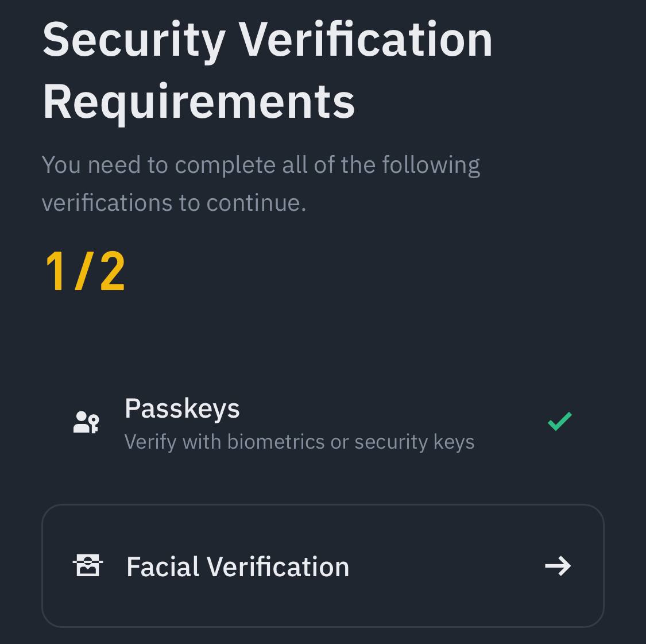
Task: Click the yellow slash in the step counter
Action: (82, 271)
